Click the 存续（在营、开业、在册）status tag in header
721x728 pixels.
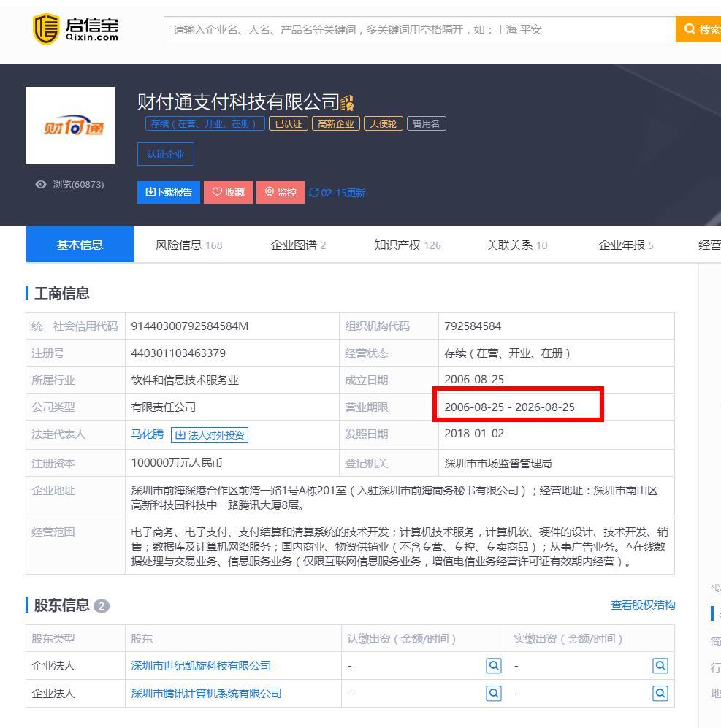pos(205,123)
